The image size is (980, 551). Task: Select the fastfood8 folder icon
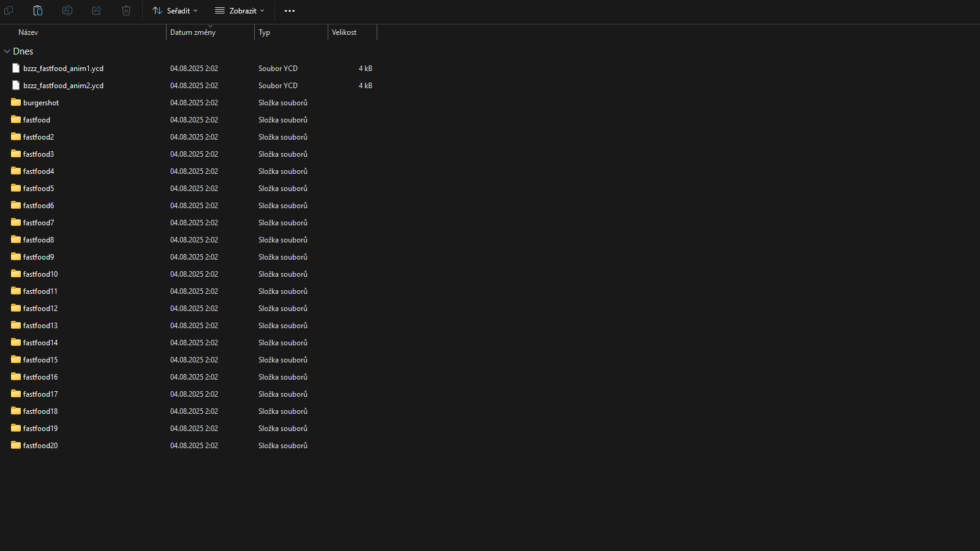point(16,239)
